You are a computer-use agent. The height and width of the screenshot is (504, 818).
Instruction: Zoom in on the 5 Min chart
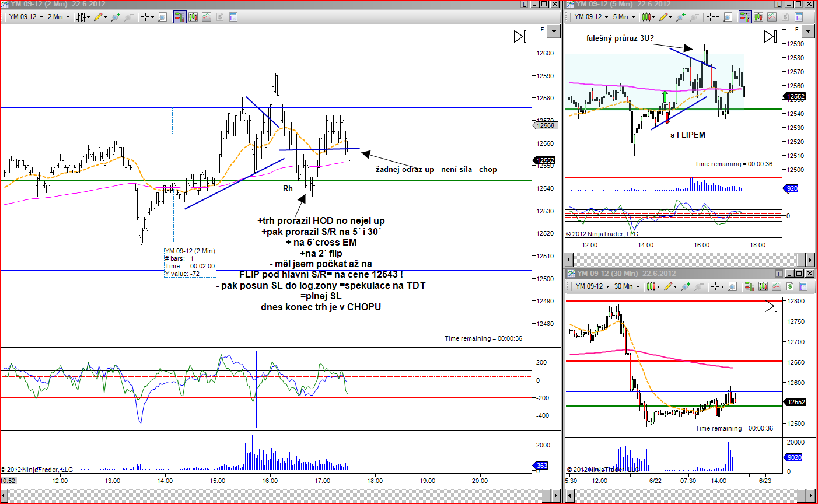point(681,17)
